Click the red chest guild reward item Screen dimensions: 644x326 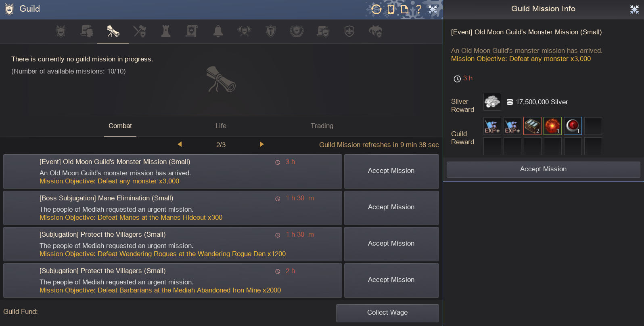[x=532, y=126]
